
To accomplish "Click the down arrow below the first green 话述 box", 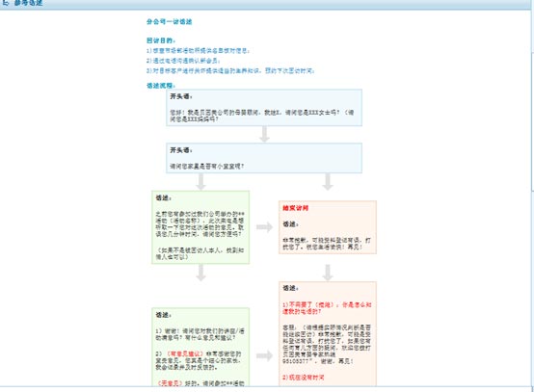I will click(x=200, y=273).
